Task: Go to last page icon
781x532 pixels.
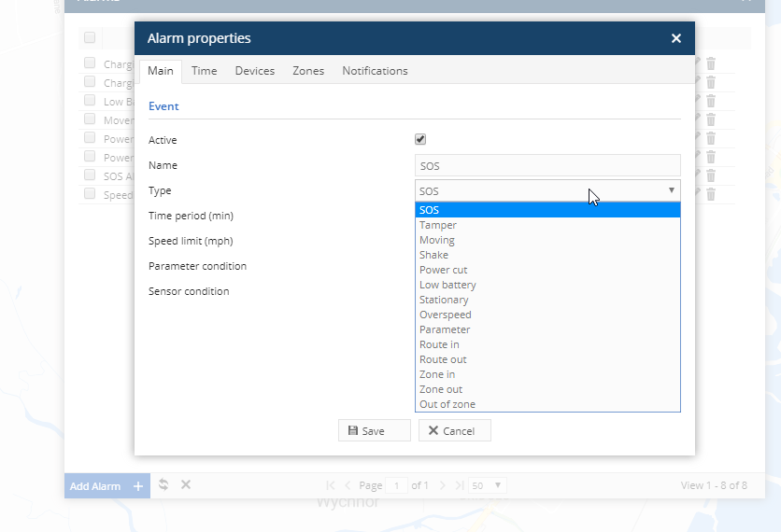Action: pos(460,485)
